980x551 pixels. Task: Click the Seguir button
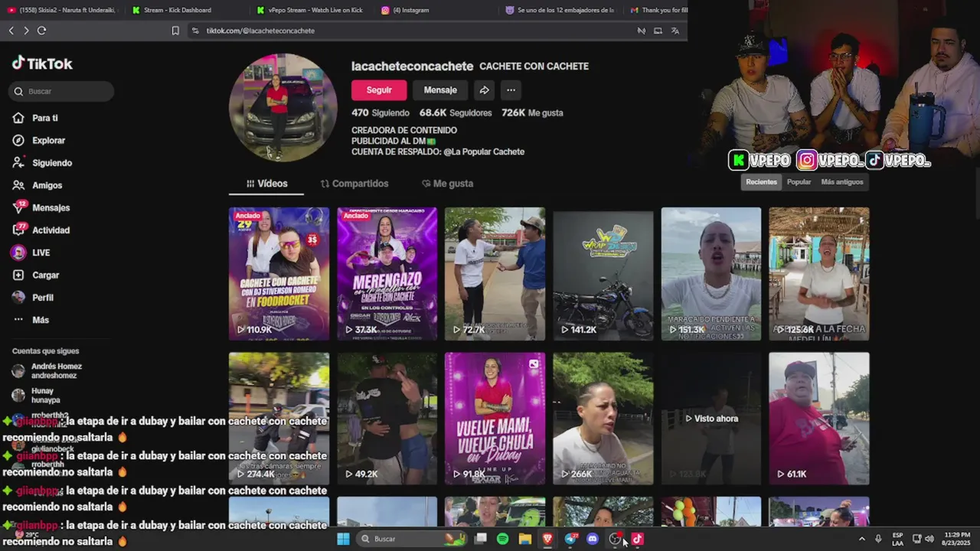click(x=379, y=90)
